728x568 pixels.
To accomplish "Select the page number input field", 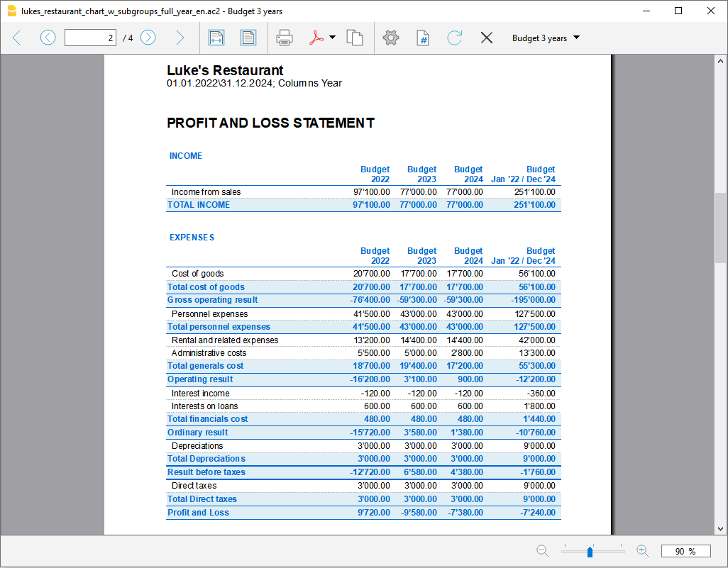I will tap(90, 37).
